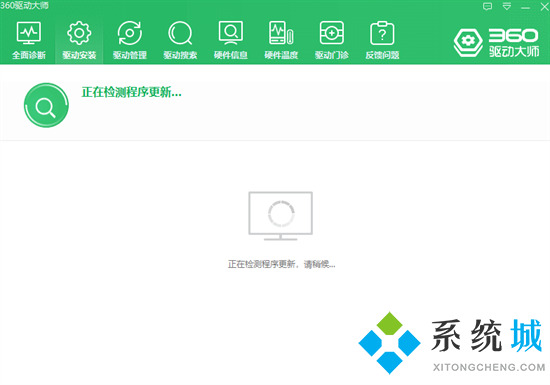Open the feedback message icon in title bar
Viewport: 550px width, 385px height.
point(487,7)
